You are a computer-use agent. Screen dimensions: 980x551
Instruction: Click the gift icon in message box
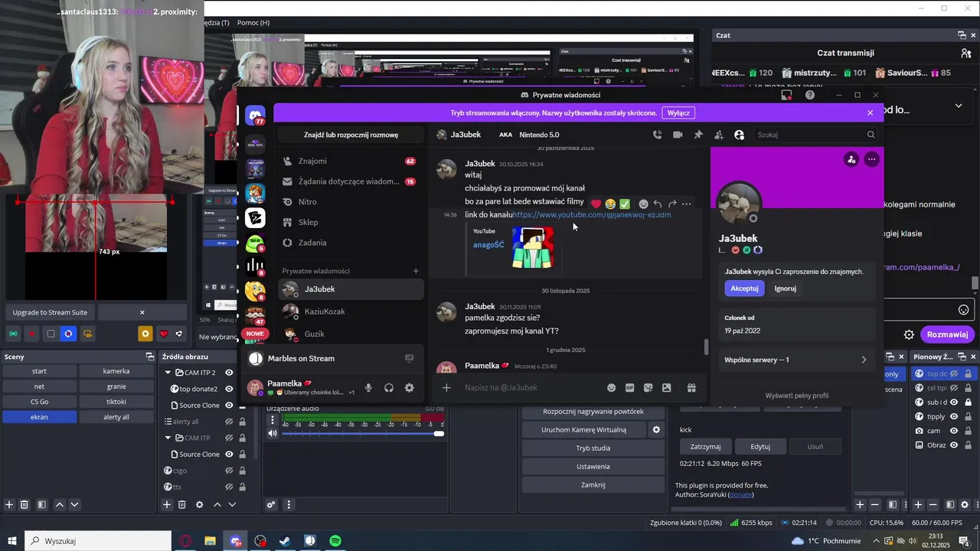[x=691, y=388]
